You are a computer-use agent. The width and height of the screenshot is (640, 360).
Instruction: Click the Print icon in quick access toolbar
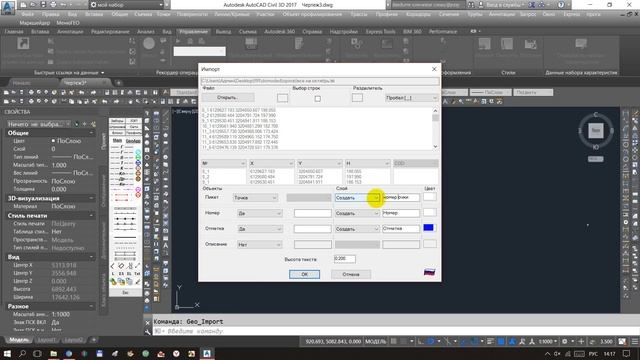(53, 5)
